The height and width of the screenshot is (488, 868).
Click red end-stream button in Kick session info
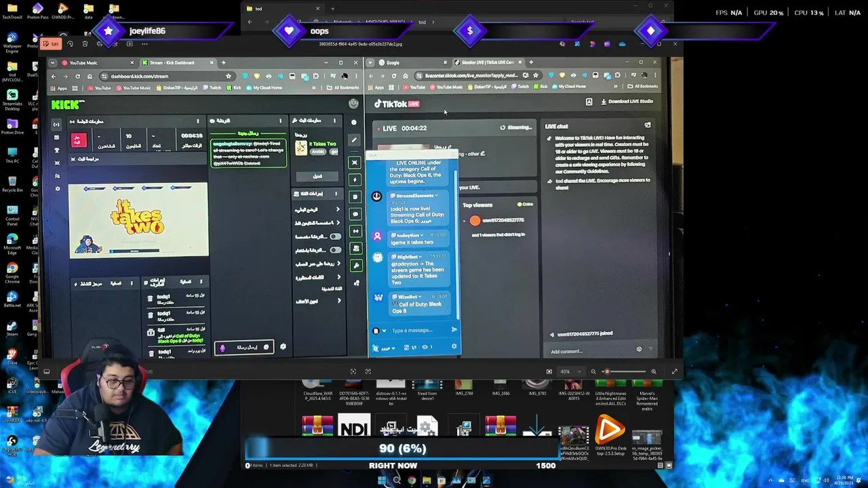[78, 140]
